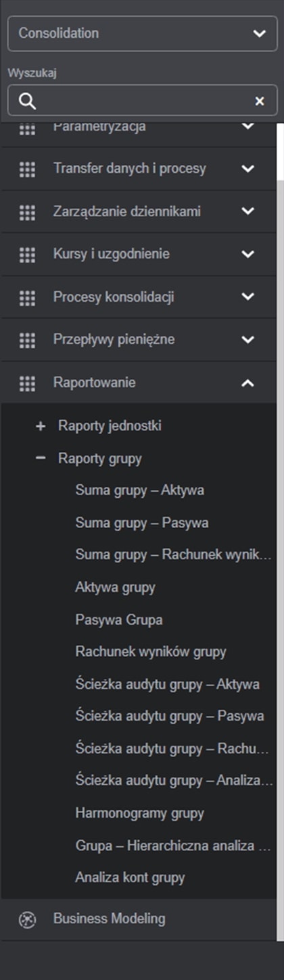Click the grid icon beside Zarządzanie dziennikami

coord(27,212)
